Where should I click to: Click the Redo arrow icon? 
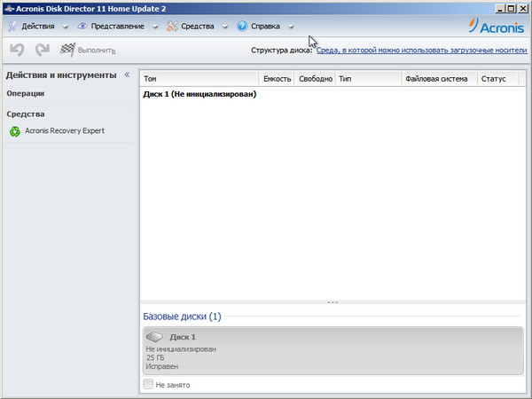[x=42, y=51]
